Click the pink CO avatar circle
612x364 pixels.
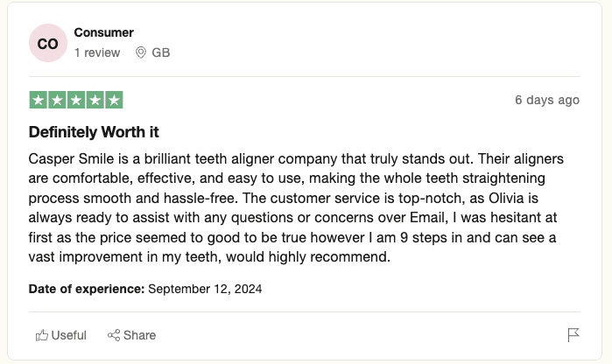pos(48,43)
